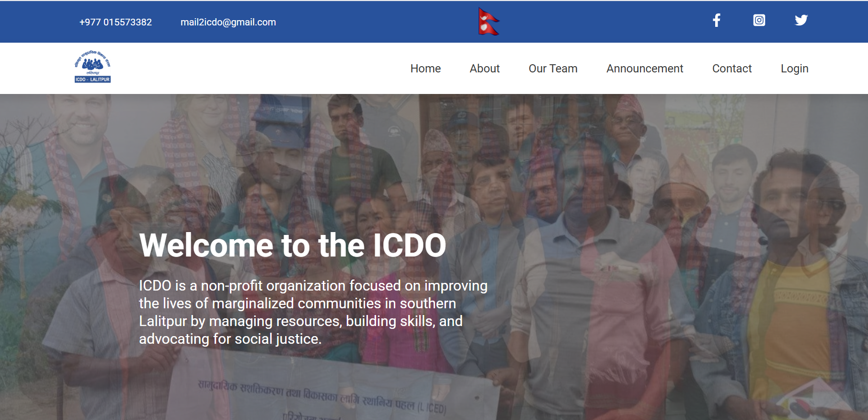Open the Instagram profile icon
The height and width of the screenshot is (420, 868).
pyautogui.click(x=759, y=20)
